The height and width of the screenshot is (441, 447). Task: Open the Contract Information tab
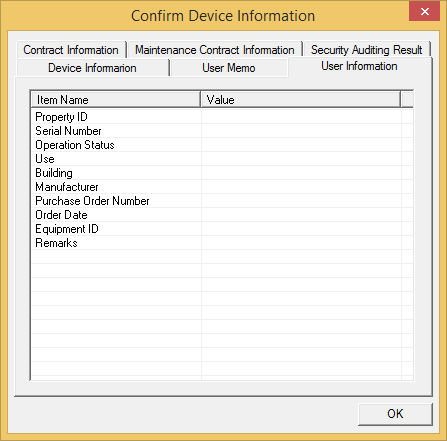click(x=71, y=50)
